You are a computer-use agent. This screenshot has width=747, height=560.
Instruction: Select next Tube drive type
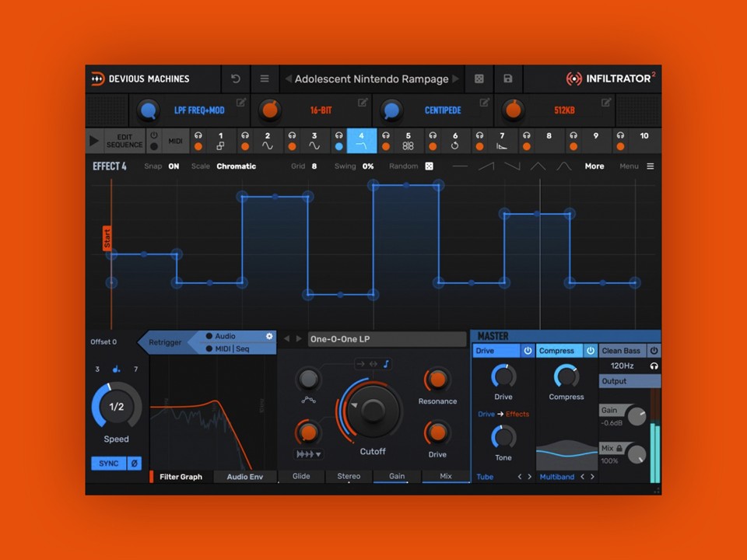(529, 477)
